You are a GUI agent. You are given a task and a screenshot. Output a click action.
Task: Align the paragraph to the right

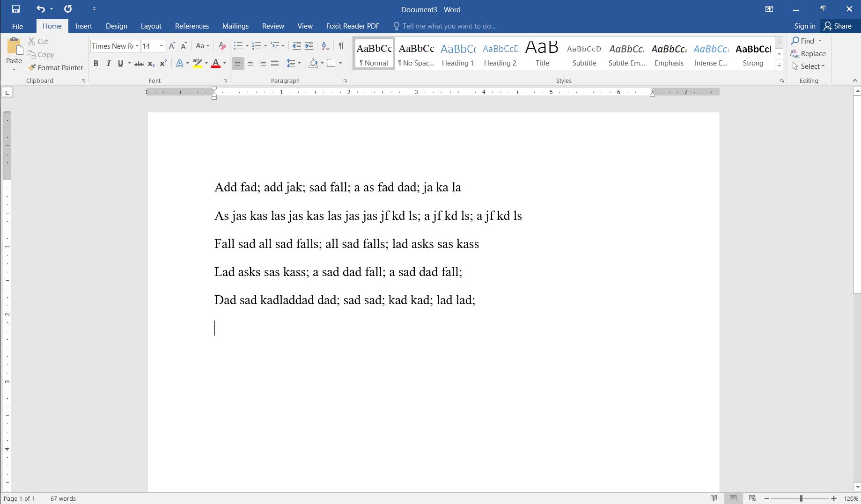(x=263, y=63)
